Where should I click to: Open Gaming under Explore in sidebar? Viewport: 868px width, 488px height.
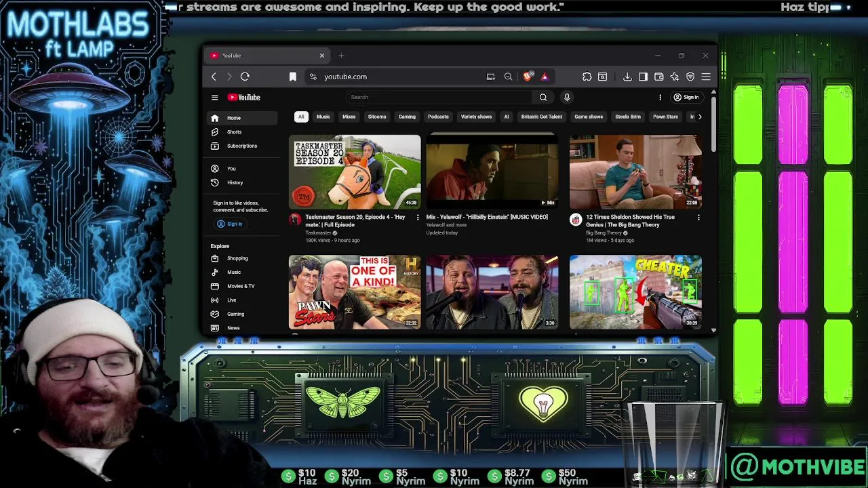pyautogui.click(x=242, y=314)
